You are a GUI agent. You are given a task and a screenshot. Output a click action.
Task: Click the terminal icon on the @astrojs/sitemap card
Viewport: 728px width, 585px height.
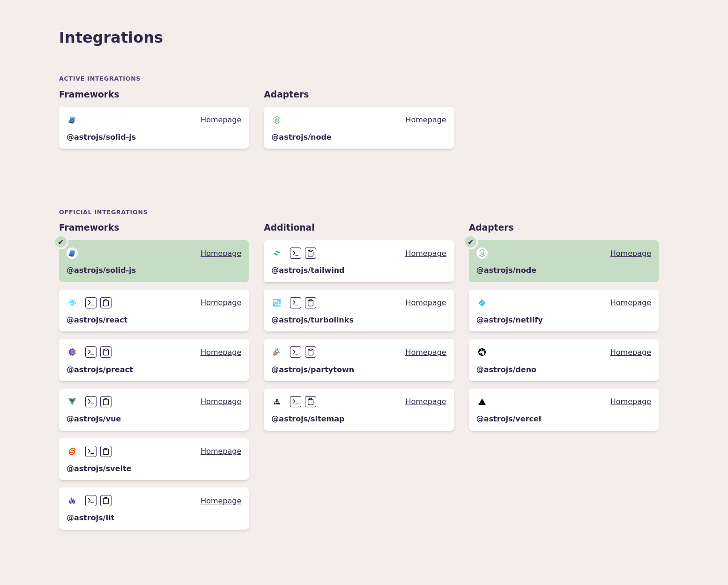click(x=296, y=402)
